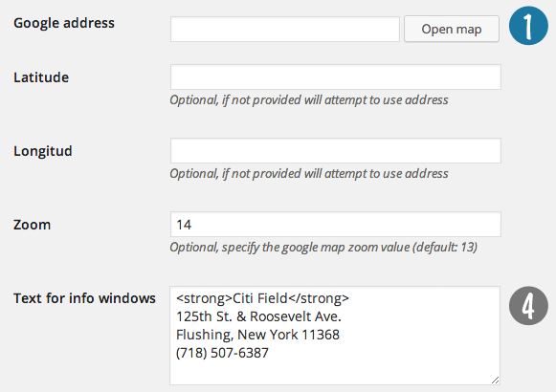
Task: Place cursor on the Citi Field strong line
Action: (262, 298)
